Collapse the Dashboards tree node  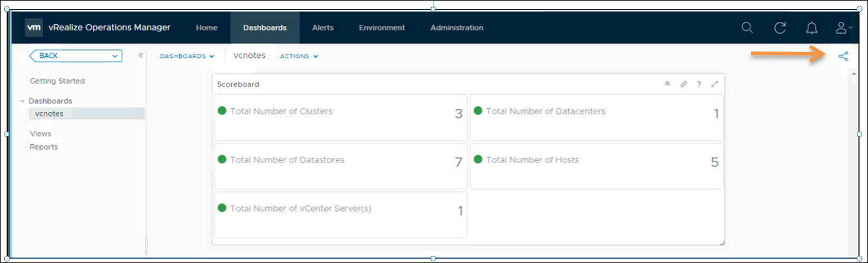coord(22,101)
